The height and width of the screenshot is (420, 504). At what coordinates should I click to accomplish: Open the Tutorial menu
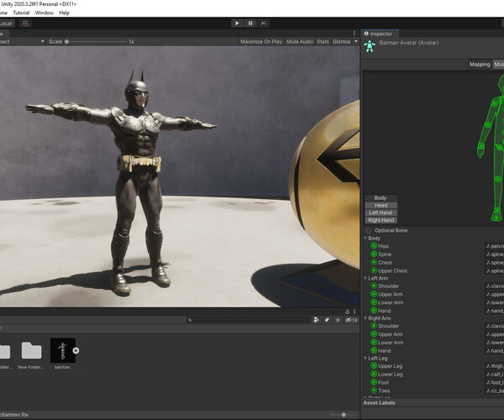click(21, 13)
